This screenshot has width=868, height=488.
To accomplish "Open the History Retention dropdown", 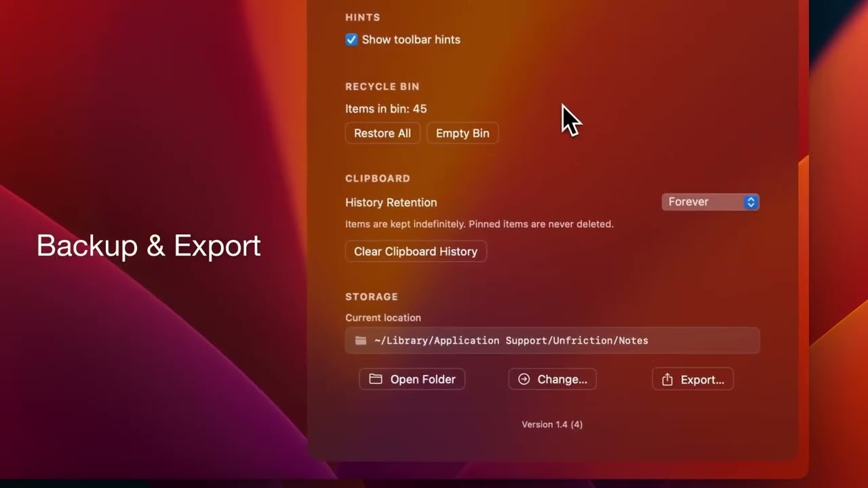I will tap(710, 202).
